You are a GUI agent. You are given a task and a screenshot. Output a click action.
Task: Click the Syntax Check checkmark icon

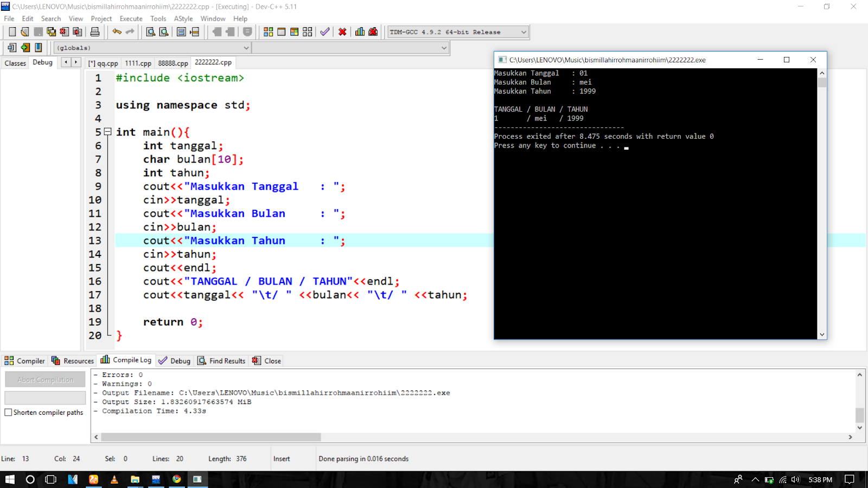324,32
